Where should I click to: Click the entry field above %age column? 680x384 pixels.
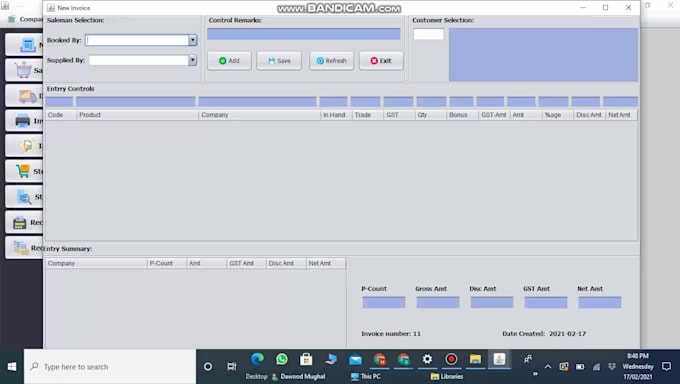[x=553, y=102]
